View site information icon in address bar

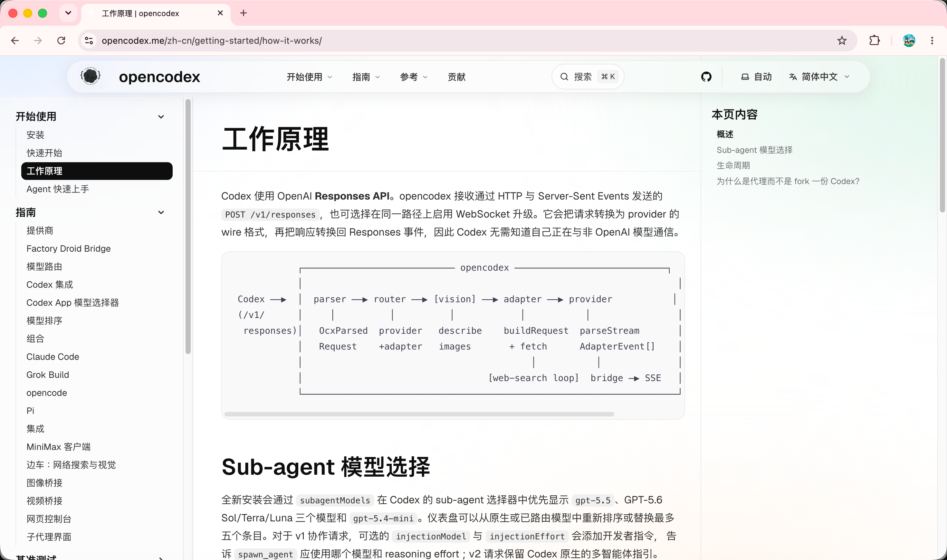(x=89, y=40)
